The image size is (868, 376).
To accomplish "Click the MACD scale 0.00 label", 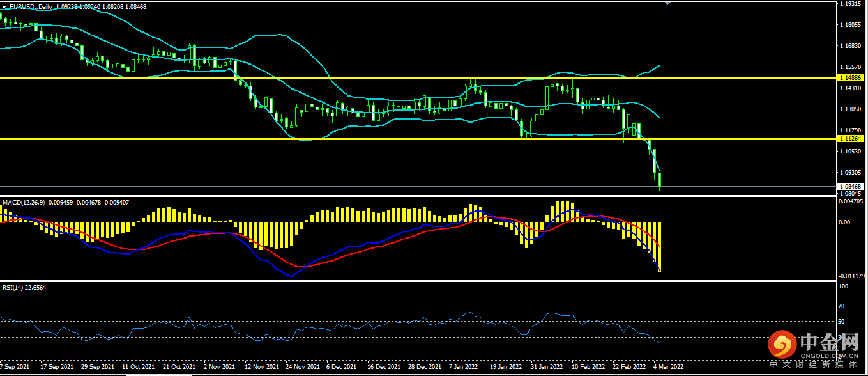I will (844, 223).
